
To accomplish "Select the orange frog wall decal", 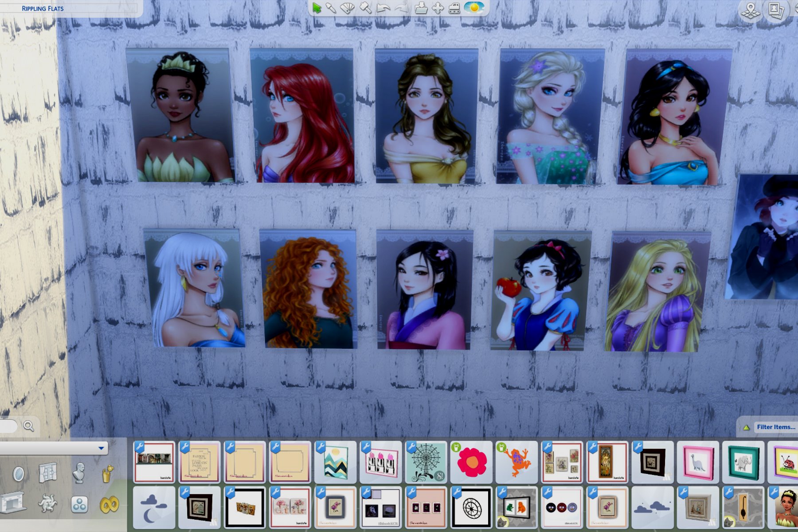I will [x=516, y=462].
